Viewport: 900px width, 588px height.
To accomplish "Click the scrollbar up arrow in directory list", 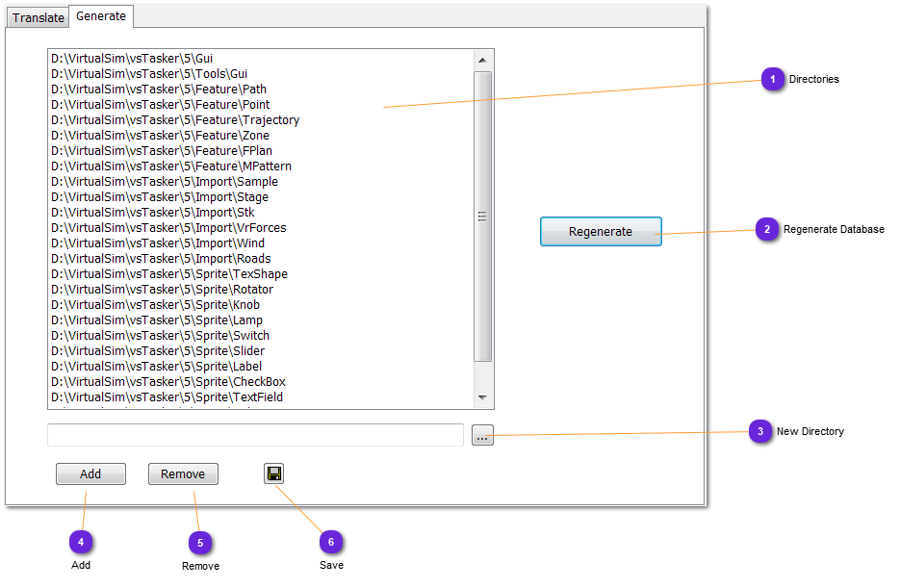I will [483, 60].
